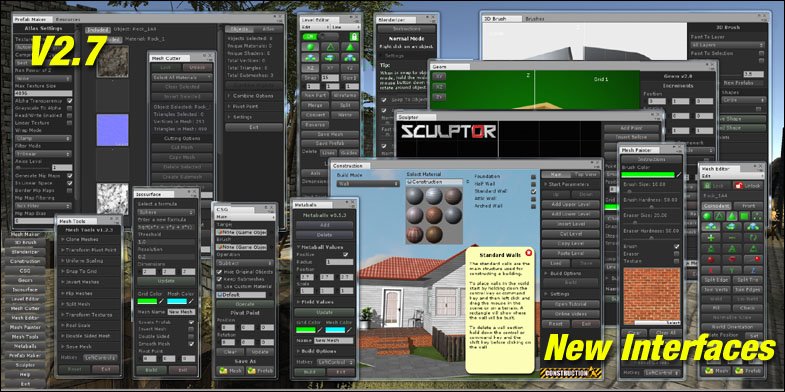Click the green sphere icon in Level Editor
The image size is (785, 392).
[x=310, y=47]
